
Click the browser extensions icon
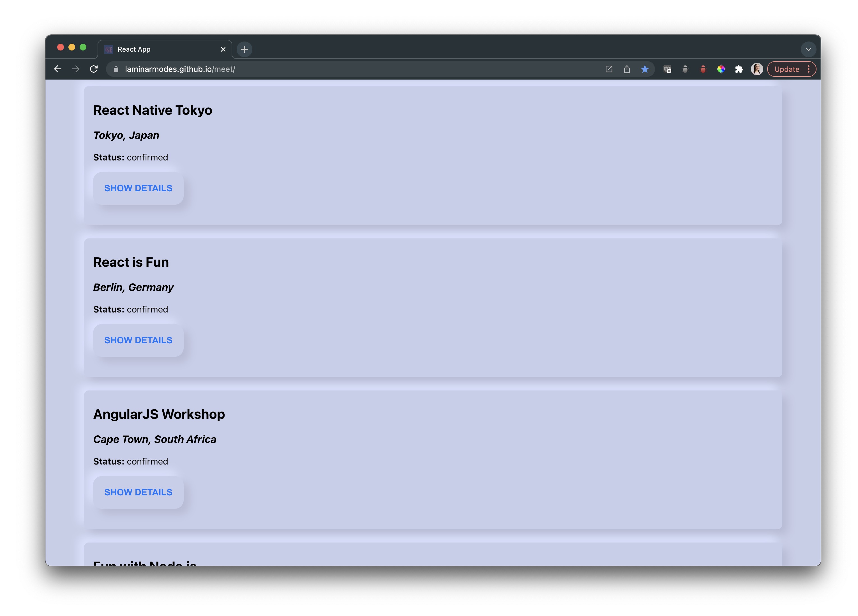tap(739, 69)
